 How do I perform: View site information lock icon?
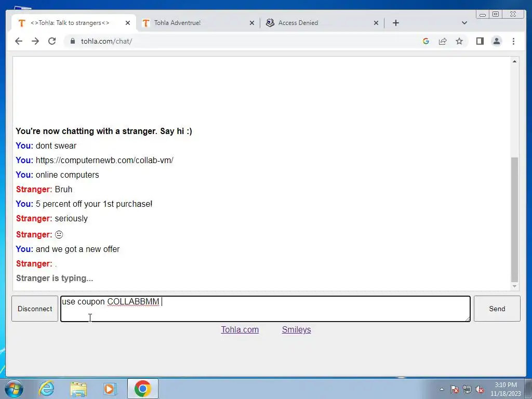pos(72,41)
